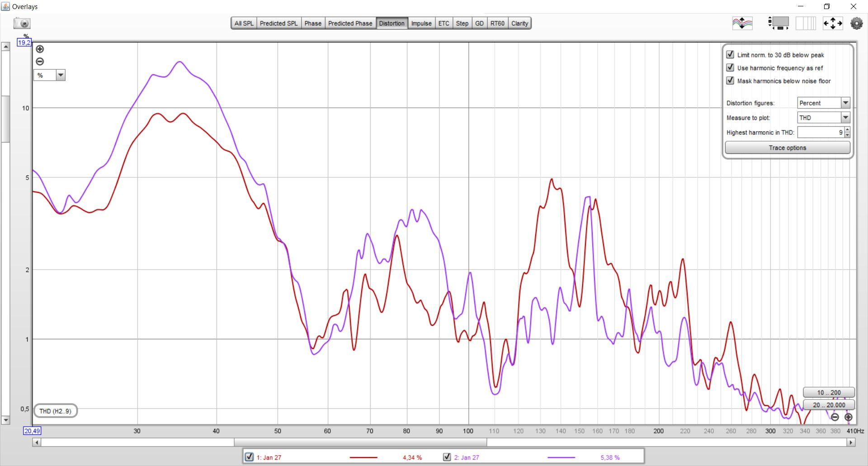The height and width of the screenshot is (466, 868).
Task: Click the vertical scrollbar down arrow
Action: [6, 420]
